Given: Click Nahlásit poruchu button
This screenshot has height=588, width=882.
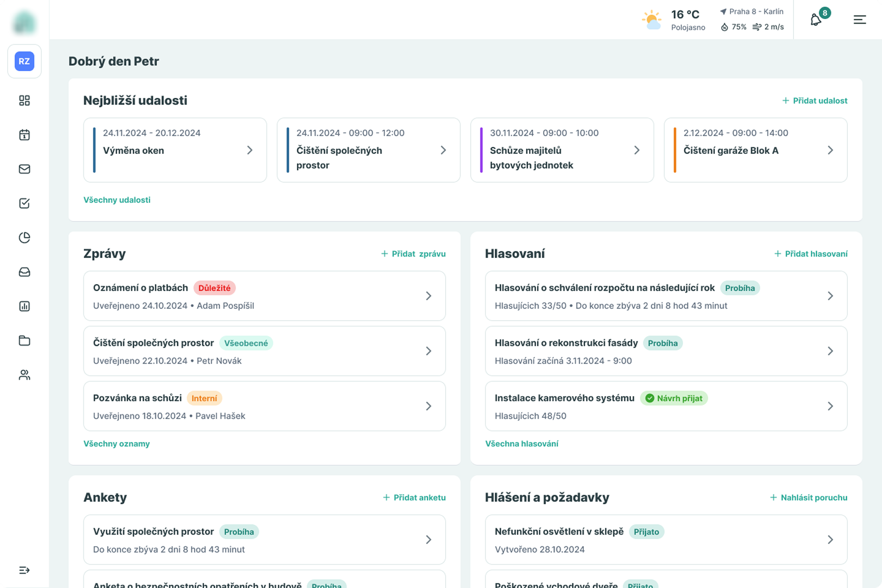Looking at the screenshot, I should click(x=808, y=498).
